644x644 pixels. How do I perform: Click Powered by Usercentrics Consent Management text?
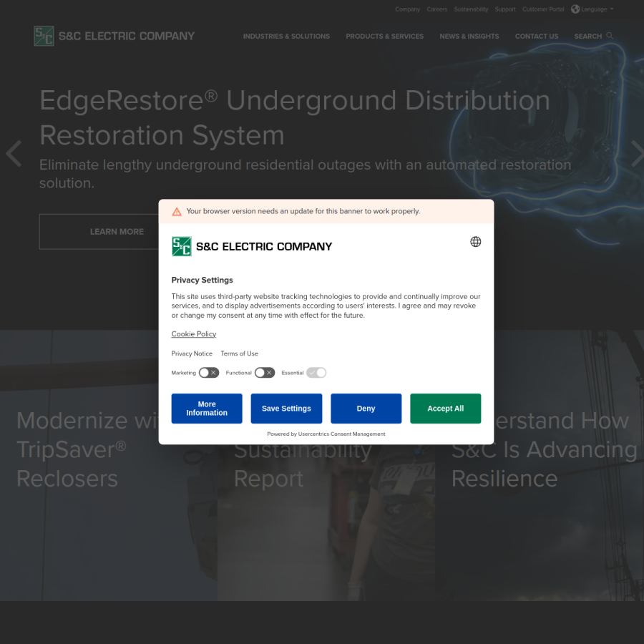click(326, 434)
